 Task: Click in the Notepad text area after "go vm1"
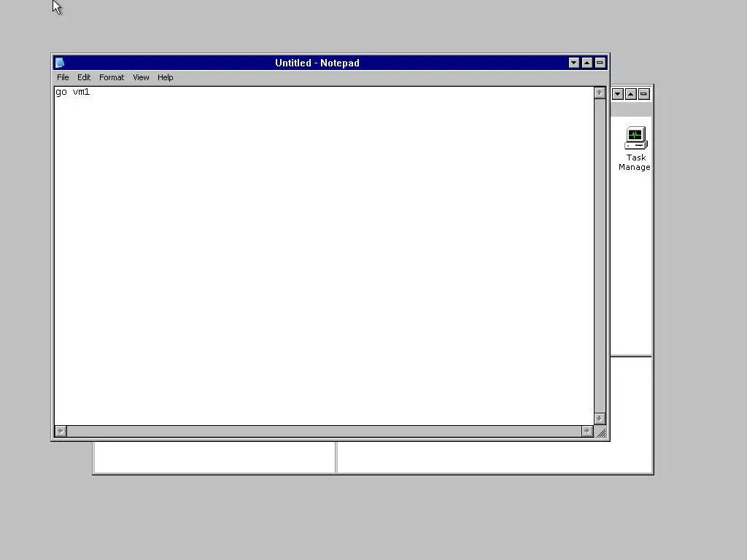[91, 92]
